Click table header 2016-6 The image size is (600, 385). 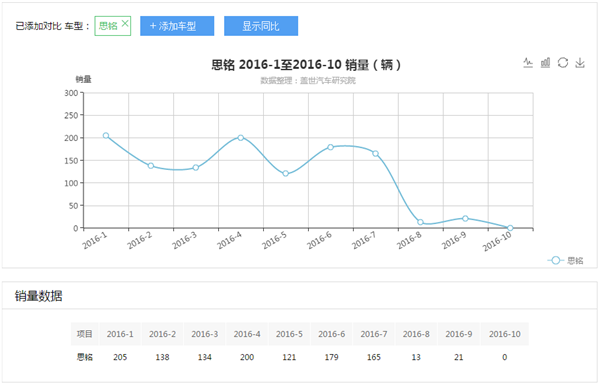point(332,334)
